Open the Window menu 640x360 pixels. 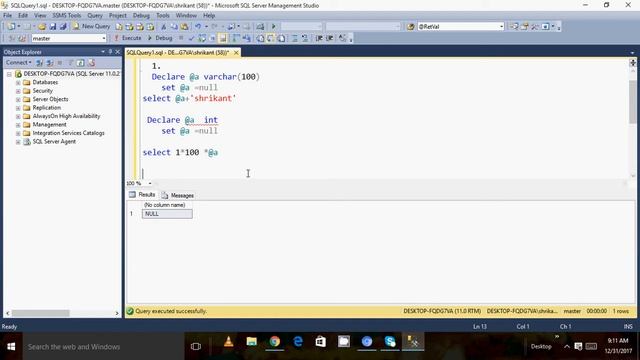[x=186, y=16]
